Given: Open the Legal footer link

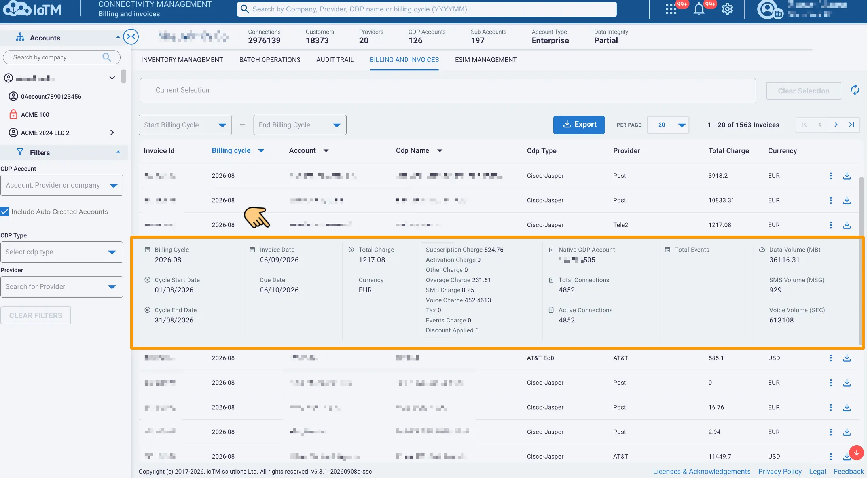Looking at the screenshot, I should [x=817, y=472].
